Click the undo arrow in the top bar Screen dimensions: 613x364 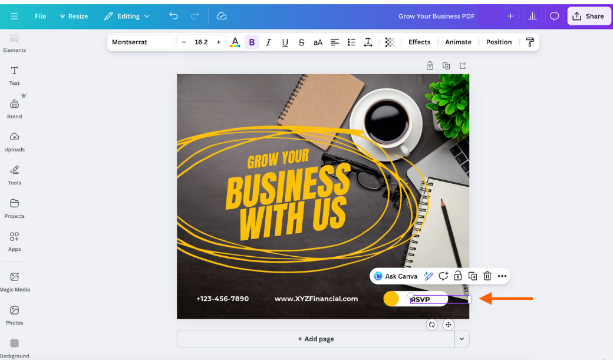173,16
